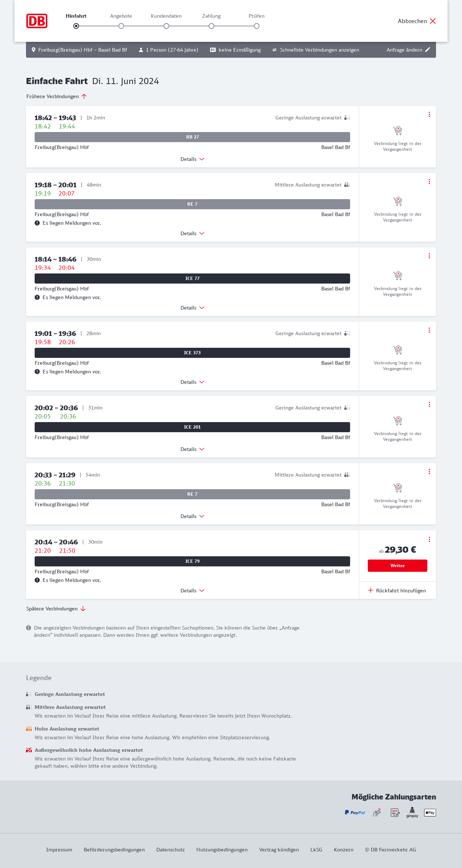Show Frühere Verbindungen
Image resolution: width=462 pixels, height=868 pixels.
(57, 96)
